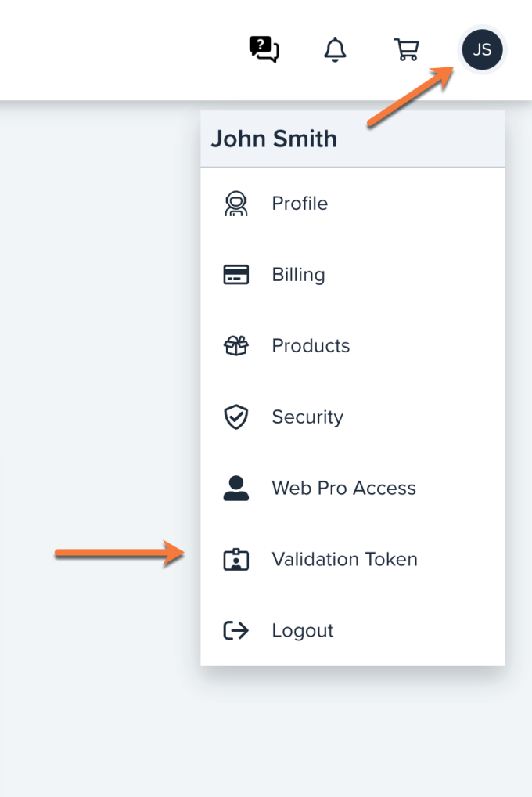532x797 pixels.
Task: Select Security from the menu
Action: click(307, 417)
